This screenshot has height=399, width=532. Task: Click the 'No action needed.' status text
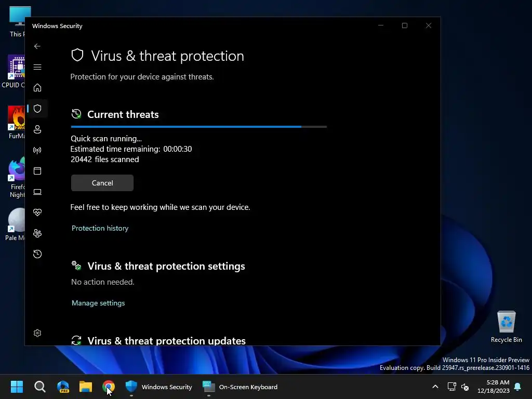pos(103,282)
